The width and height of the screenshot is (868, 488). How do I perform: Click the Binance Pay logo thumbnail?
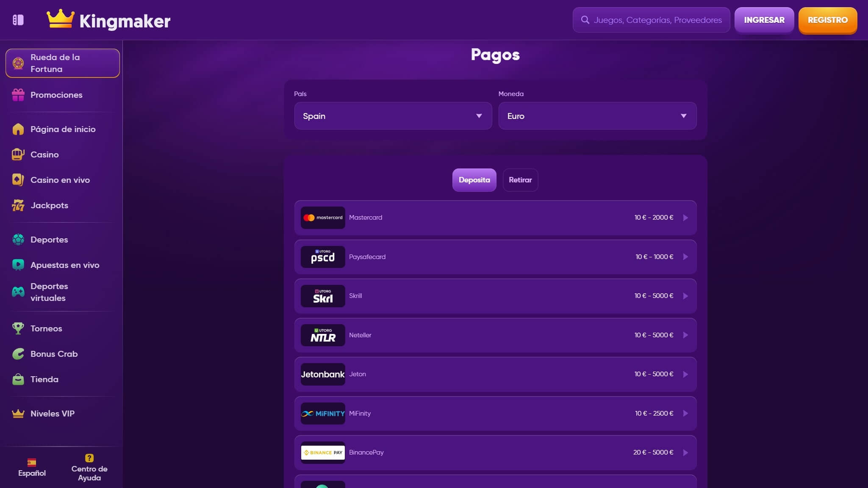tap(323, 452)
